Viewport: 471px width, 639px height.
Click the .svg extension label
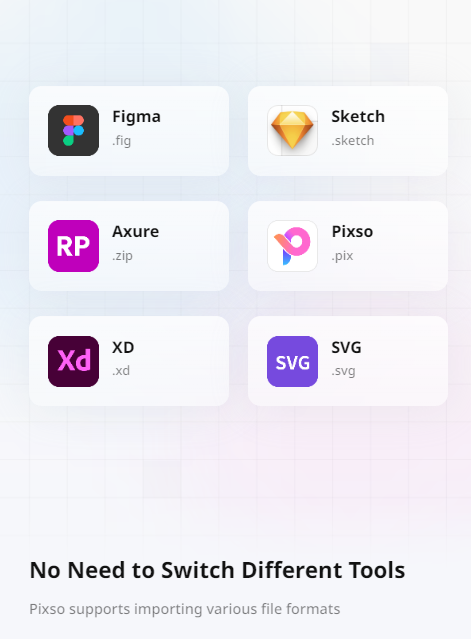click(x=343, y=372)
